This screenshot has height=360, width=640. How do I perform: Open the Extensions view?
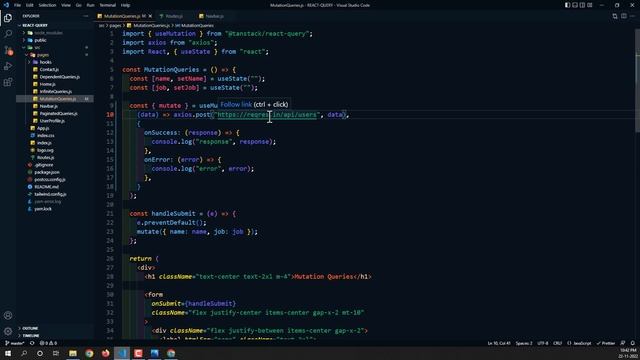click(8, 82)
